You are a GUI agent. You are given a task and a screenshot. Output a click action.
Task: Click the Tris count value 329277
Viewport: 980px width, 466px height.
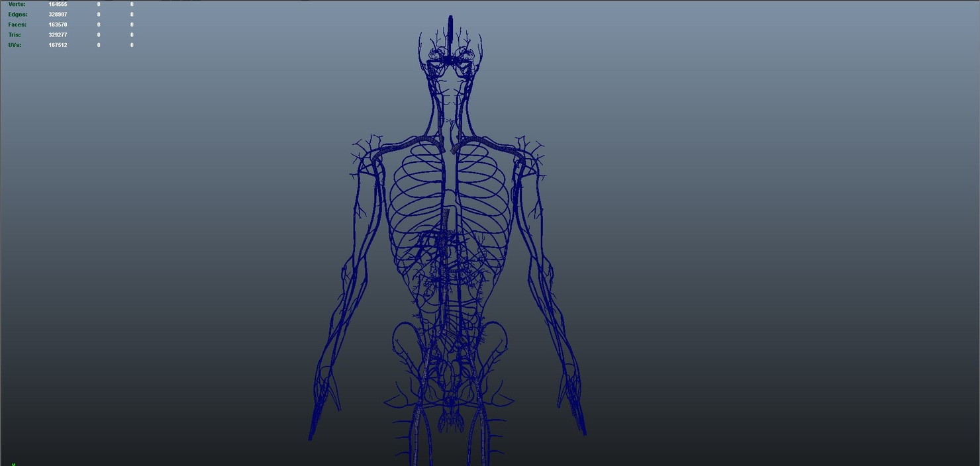tap(57, 34)
